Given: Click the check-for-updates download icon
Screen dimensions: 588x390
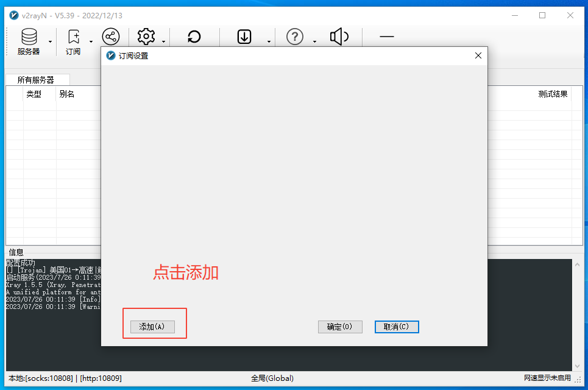Looking at the screenshot, I should pos(244,37).
